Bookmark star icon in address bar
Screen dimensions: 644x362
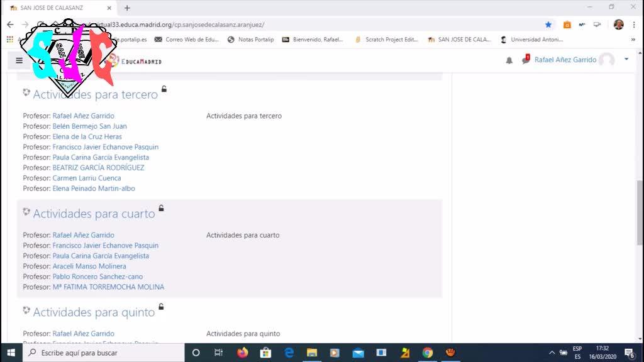click(548, 25)
